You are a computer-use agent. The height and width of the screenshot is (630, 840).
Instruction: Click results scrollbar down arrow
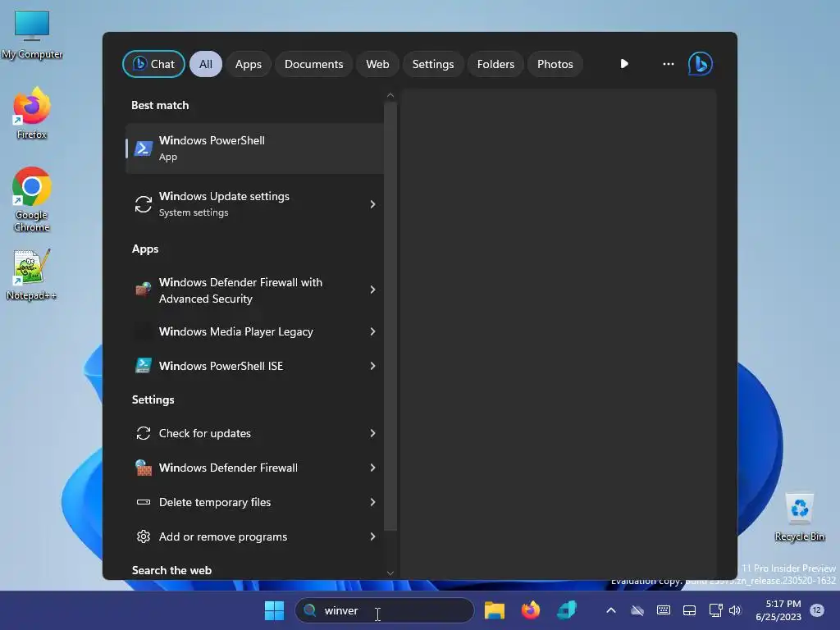point(390,573)
